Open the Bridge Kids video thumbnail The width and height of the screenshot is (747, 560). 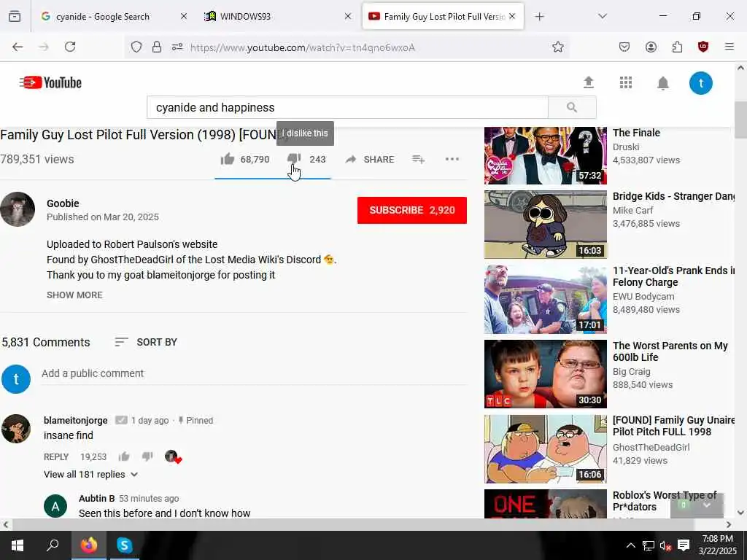[x=546, y=225]
